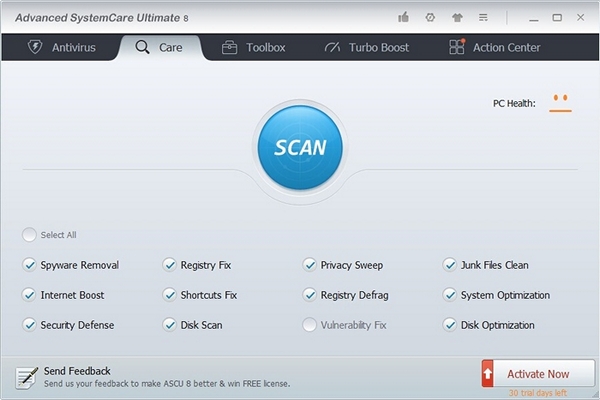The height and width of the screenshot is (400, 600).
Task: Uncheck Shortcuts Fix
Action: (169, 295)
